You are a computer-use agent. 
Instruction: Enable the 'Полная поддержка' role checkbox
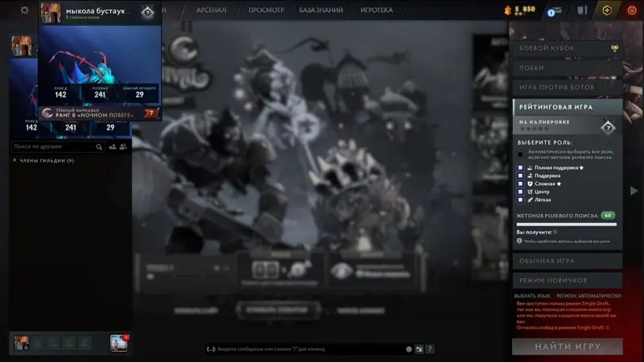point(520,168)
